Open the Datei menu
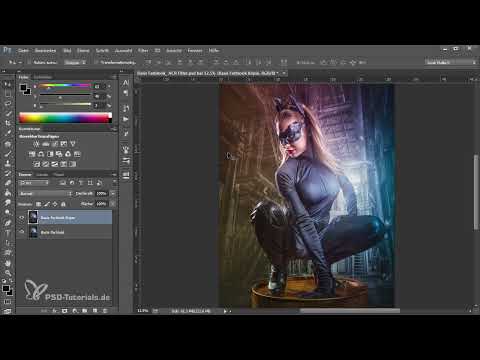 pos(23,51)
